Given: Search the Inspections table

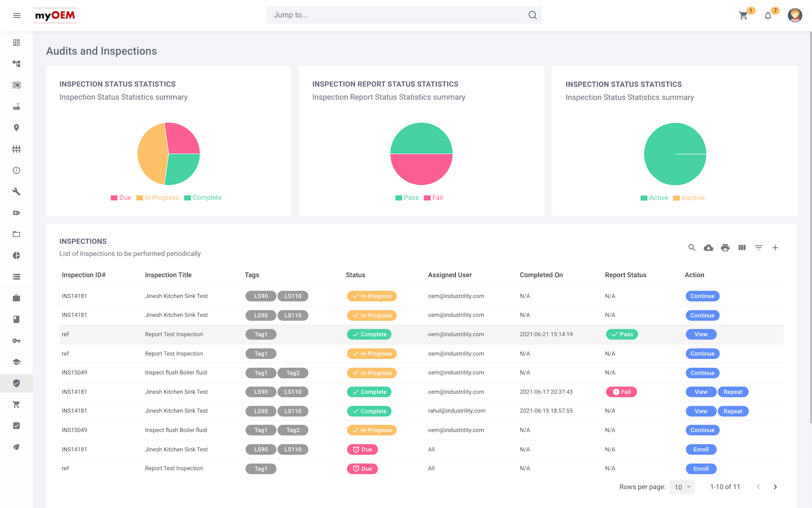Looking at the screenshot, I should tap(692, 248).
